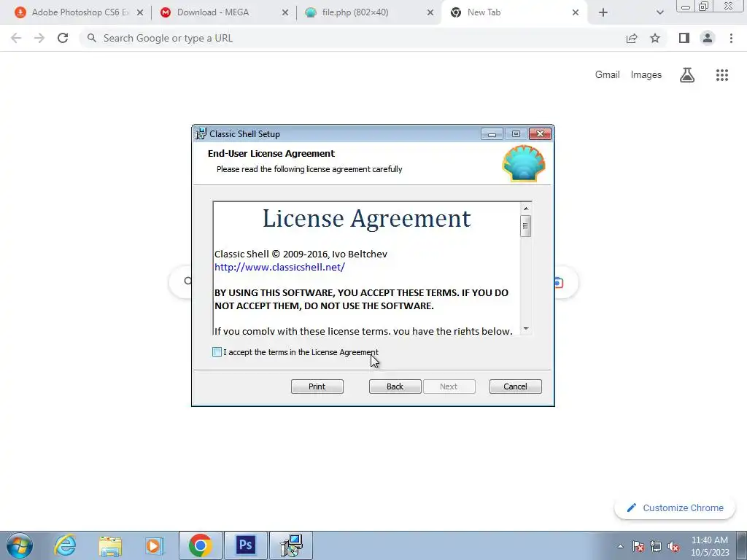Click Google Lens camera icon in search box
Screen dimensions: 747x560
[x=558, y=282]
